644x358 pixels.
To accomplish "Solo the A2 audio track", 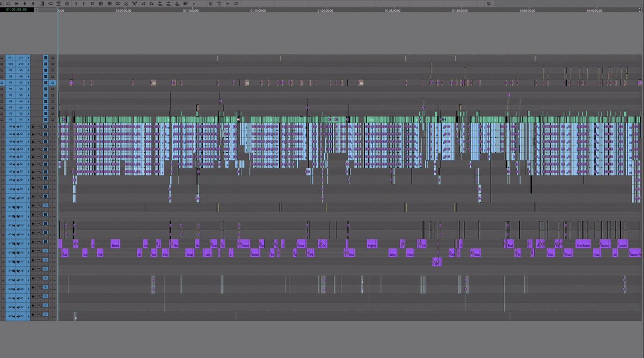I will [x=50, y=133].
